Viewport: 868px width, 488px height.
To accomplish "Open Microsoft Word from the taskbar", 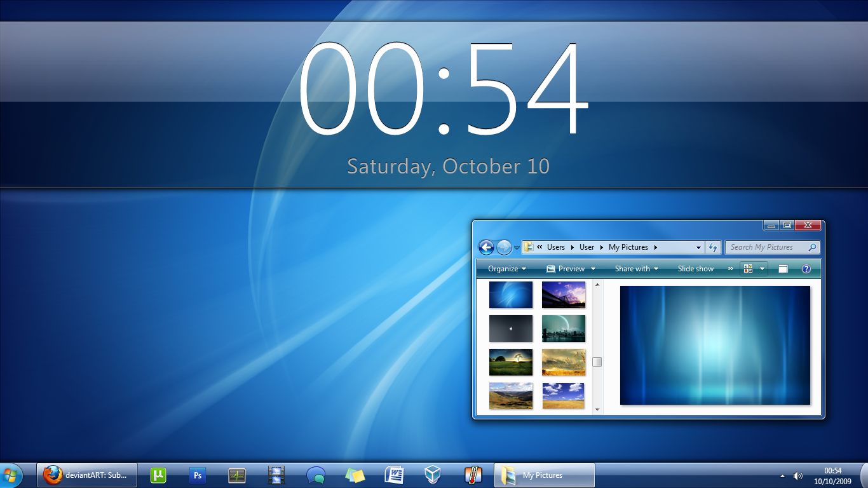I will 395,475.
